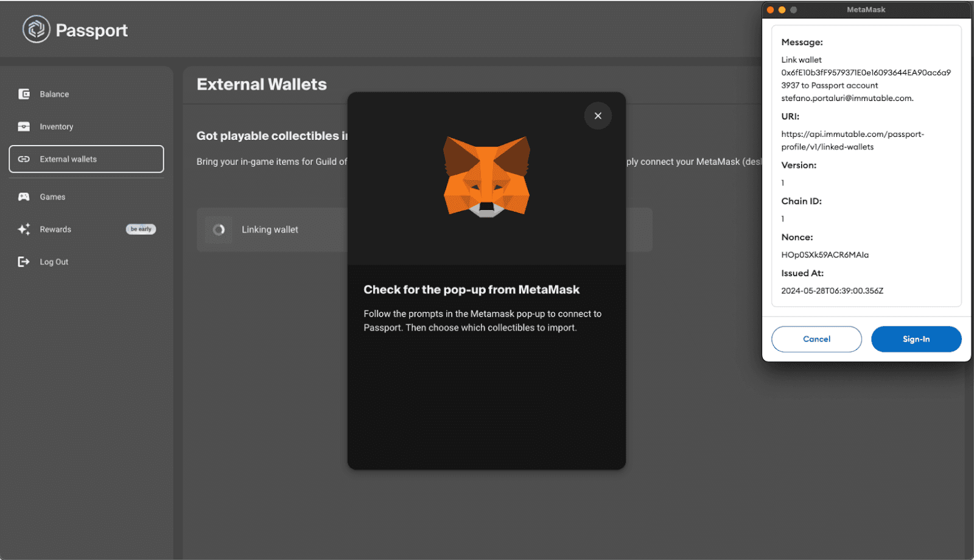Switch to the Rewards section
The width and height of the screenshot is (974, 560).
point(55,229)
